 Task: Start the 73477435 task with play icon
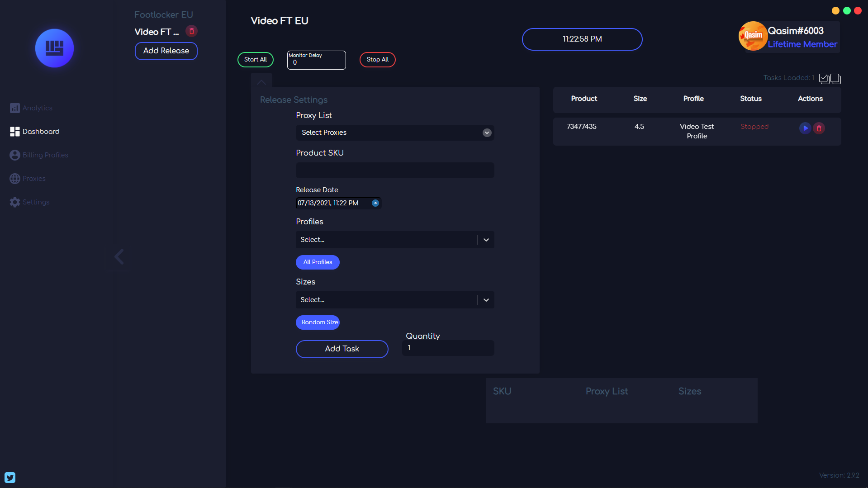point(805,128)
